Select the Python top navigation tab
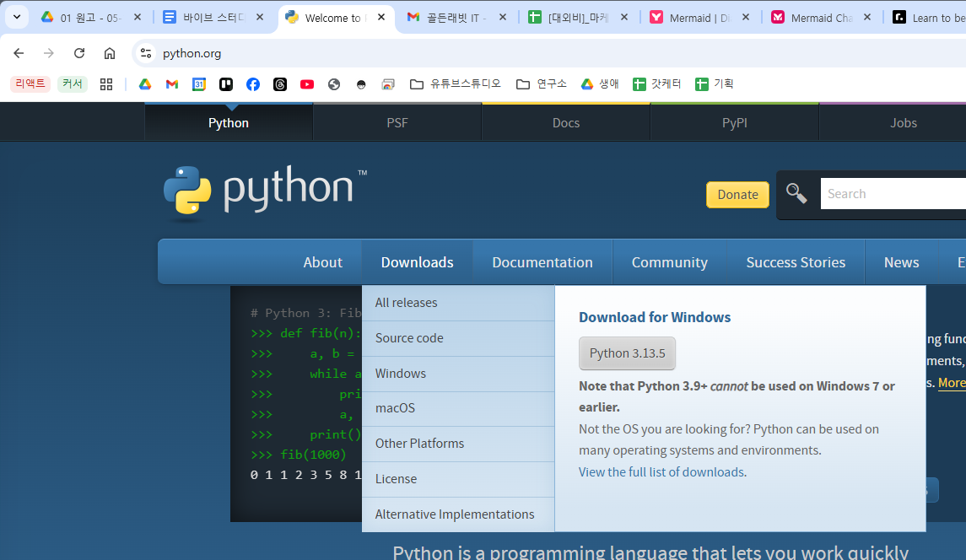Viewport: 966px width, 560px height. (x=229, y=122)
